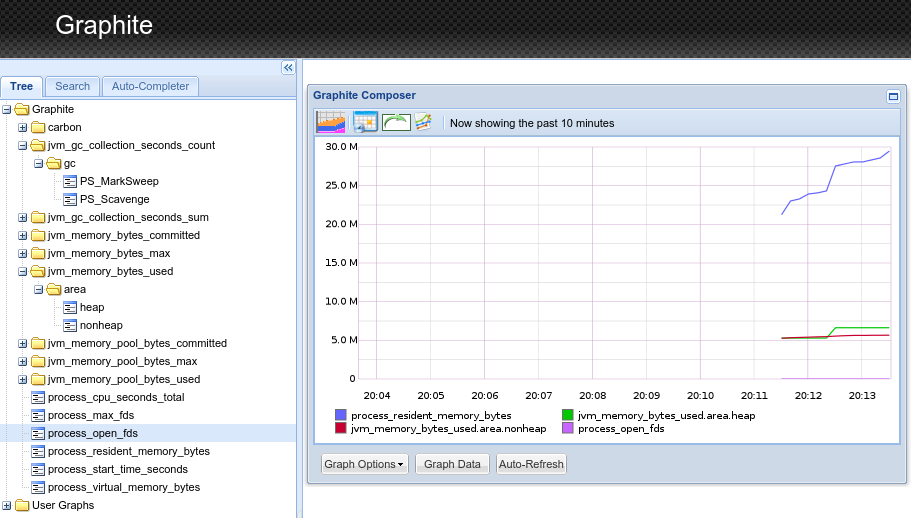Click the blue resident memory line in the graph
Screen dimensions: 911x518
coord(835,167)
